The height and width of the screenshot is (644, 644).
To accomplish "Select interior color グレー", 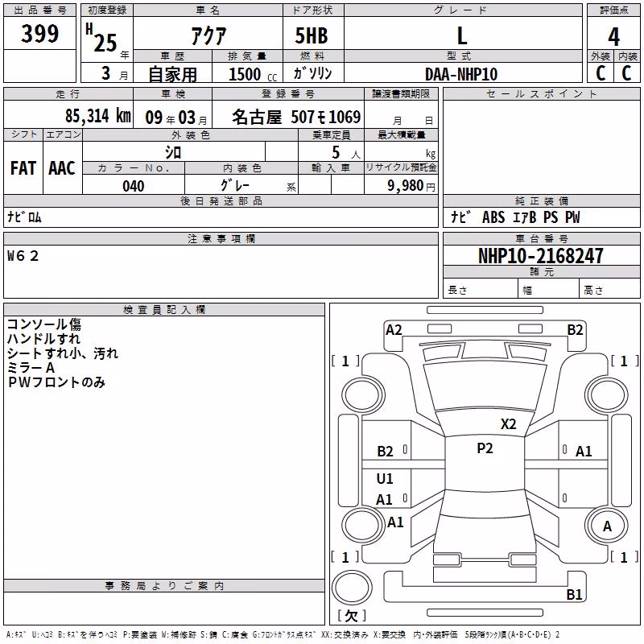I will pos(235,185).
